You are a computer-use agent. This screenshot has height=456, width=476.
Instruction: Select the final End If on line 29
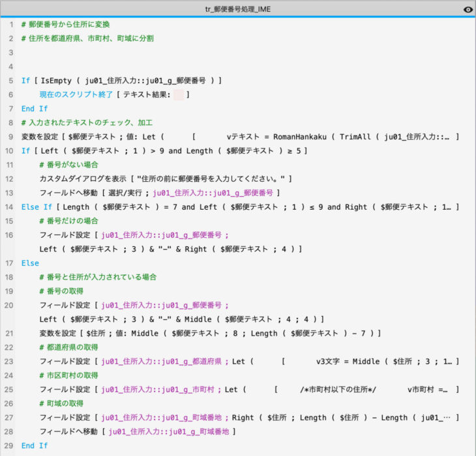coord(35,446)
